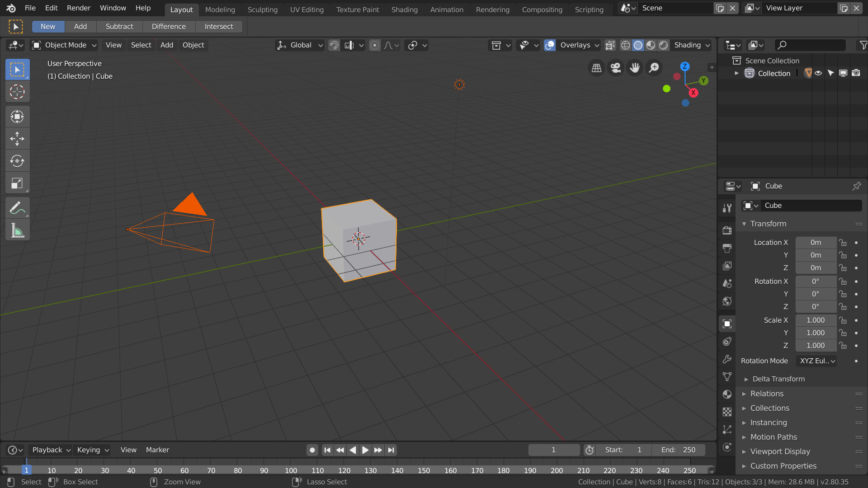The height and width of the screenshot is (488, 868).
Task: Choose the Transform tool
Action: click(x=17, y=117)
